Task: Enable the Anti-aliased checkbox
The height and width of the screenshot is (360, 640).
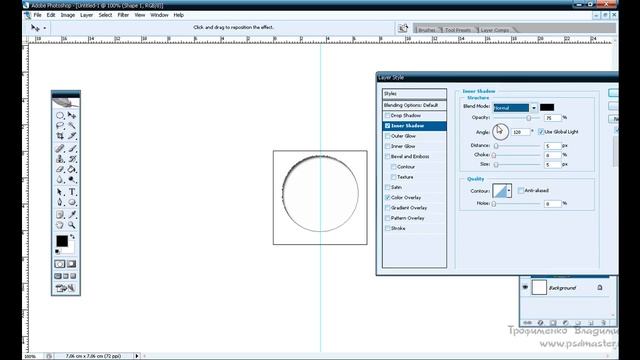Action: click(521, 190)
